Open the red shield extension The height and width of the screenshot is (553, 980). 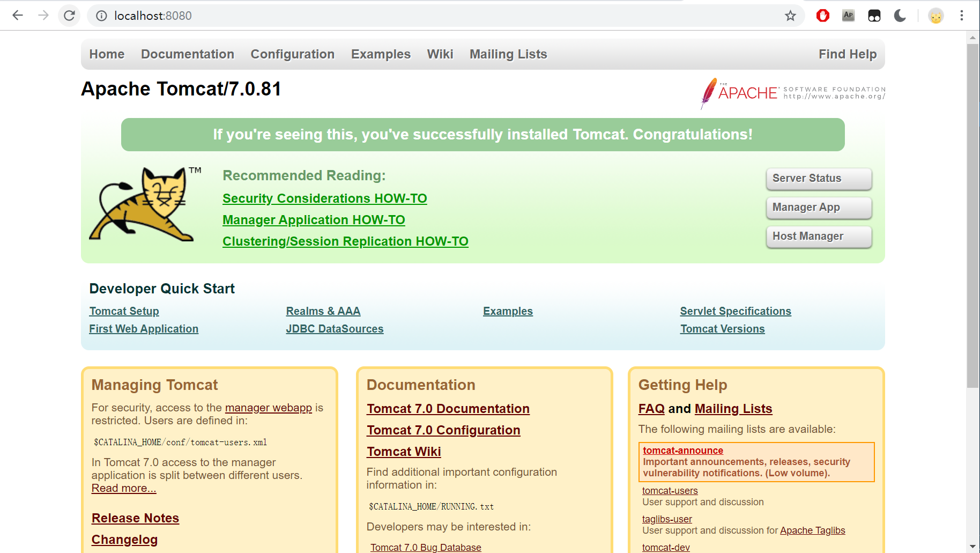823,16
